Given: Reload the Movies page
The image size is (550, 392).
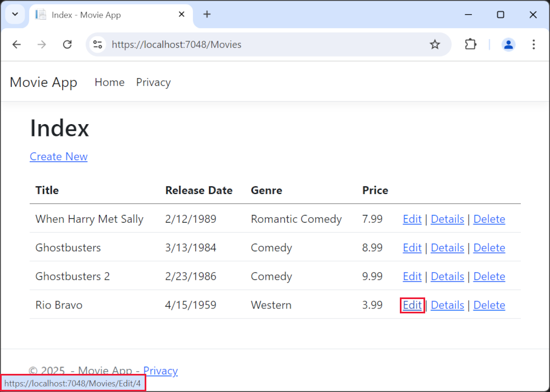Looking at the screenshot, I should tap(67, 45).
